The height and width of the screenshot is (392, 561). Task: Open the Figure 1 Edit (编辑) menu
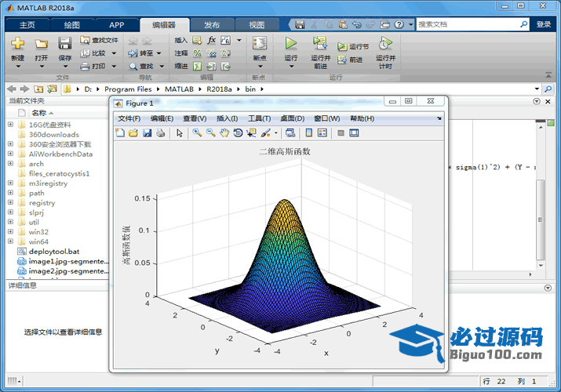(x=162, y=118)
